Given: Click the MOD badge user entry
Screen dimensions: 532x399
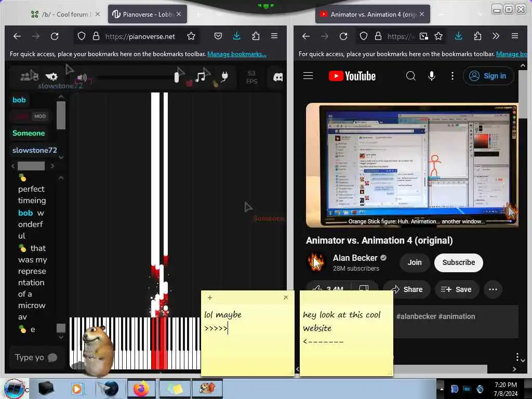Looking at the screenshot, I should 30,116.
